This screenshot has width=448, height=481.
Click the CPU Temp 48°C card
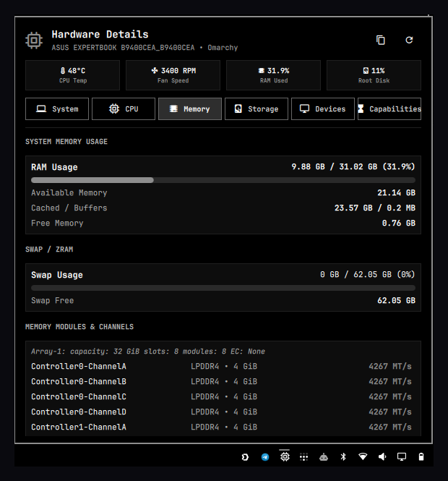tap(73, 75)
